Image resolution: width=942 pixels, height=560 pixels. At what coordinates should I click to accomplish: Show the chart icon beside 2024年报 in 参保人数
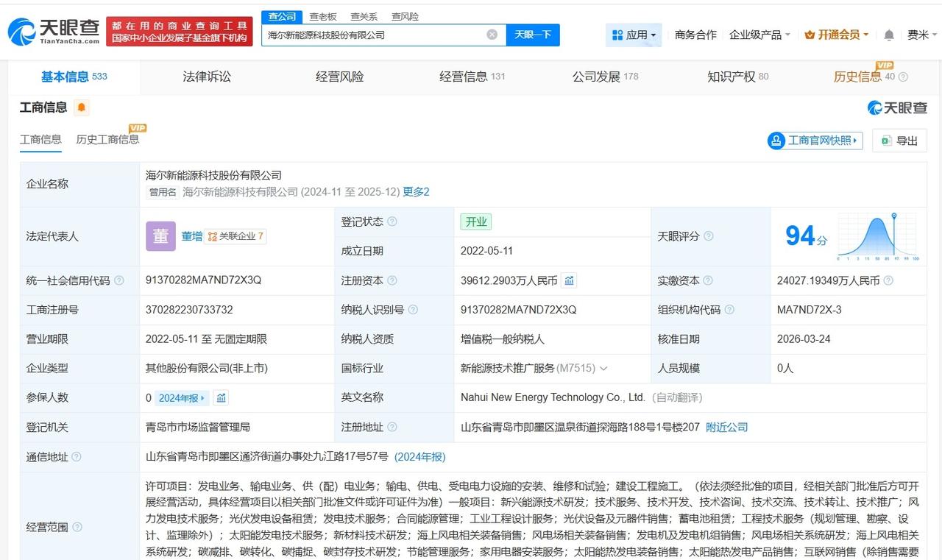[x=222, y=397]
